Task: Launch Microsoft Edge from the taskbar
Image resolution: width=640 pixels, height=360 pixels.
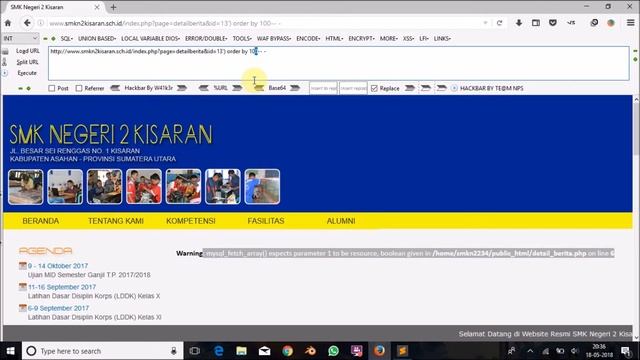Action: point(219,351)
